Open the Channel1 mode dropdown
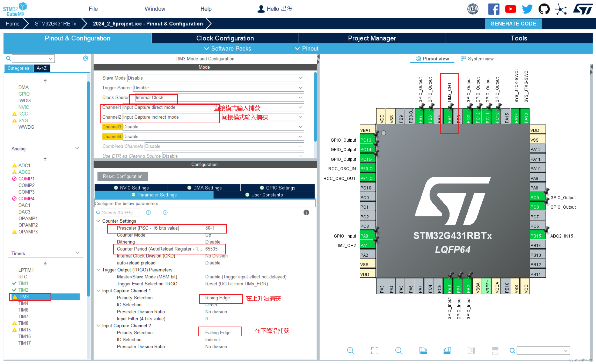596x364 pixels. tap(213, 107)
